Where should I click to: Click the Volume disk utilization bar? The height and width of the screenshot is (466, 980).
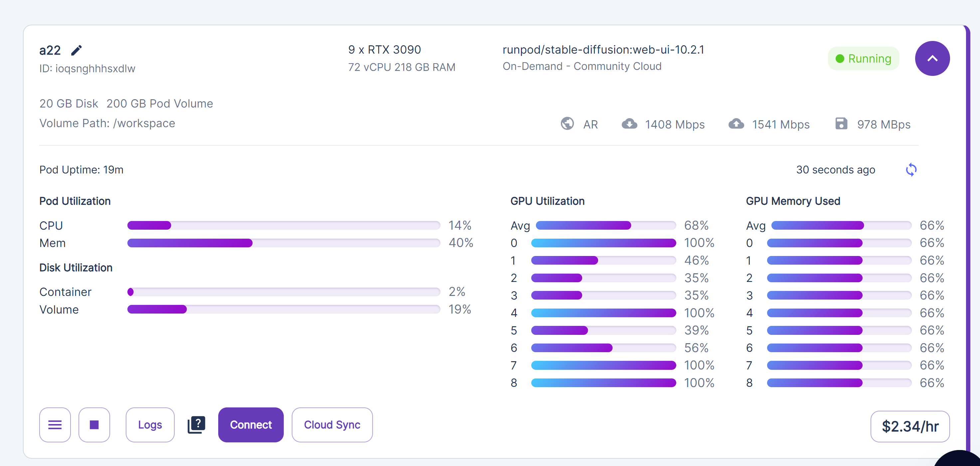click(x=283, y=309)
